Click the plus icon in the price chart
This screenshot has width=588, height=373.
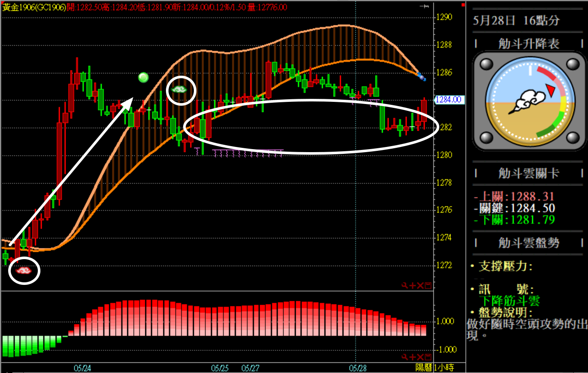coord(412,285)
